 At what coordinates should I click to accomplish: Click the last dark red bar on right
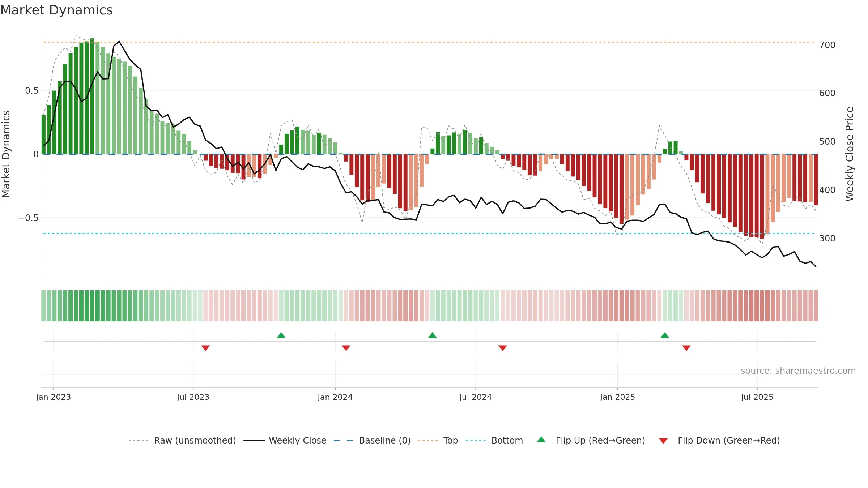816,180
